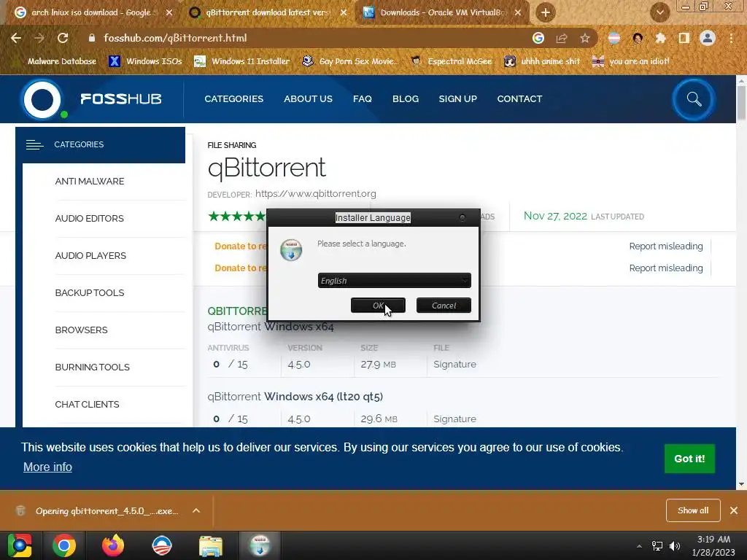
Task: Click the network tray icon
Action: pos(657,546)
